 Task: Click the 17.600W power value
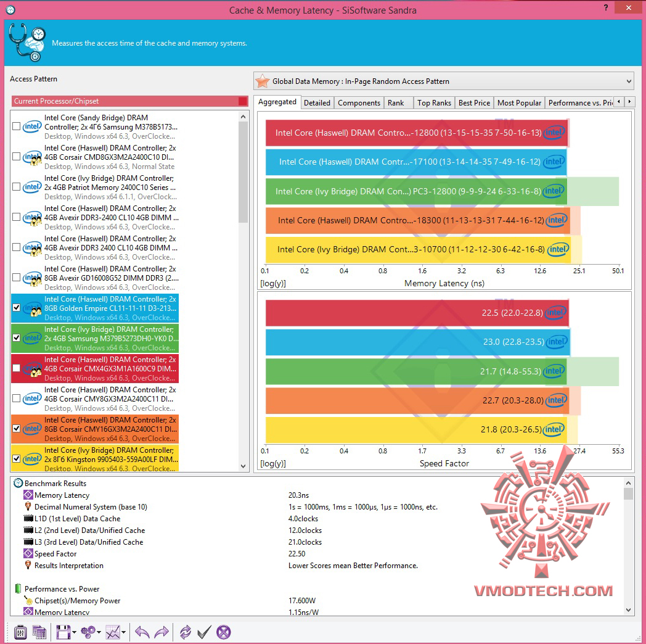pyautogui.click(x=302, y=601)
